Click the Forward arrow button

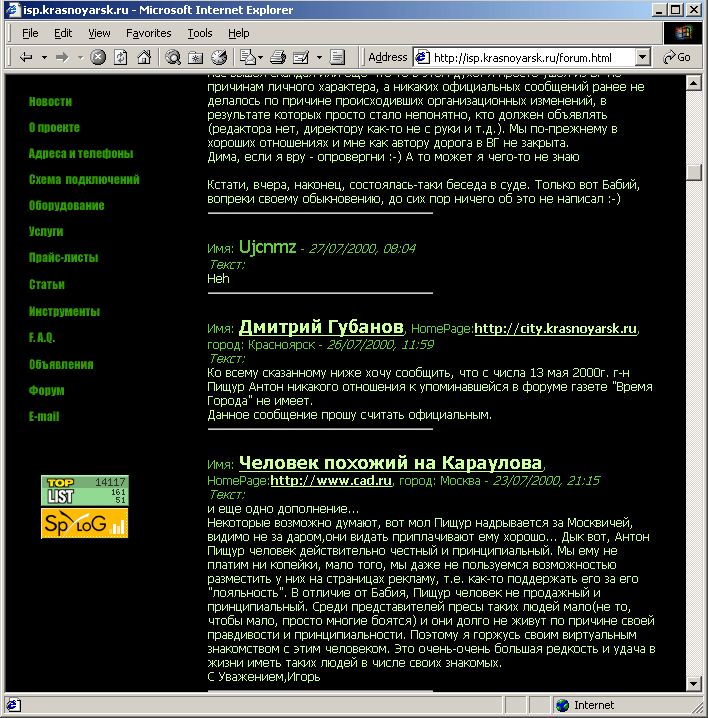[62, 57]
